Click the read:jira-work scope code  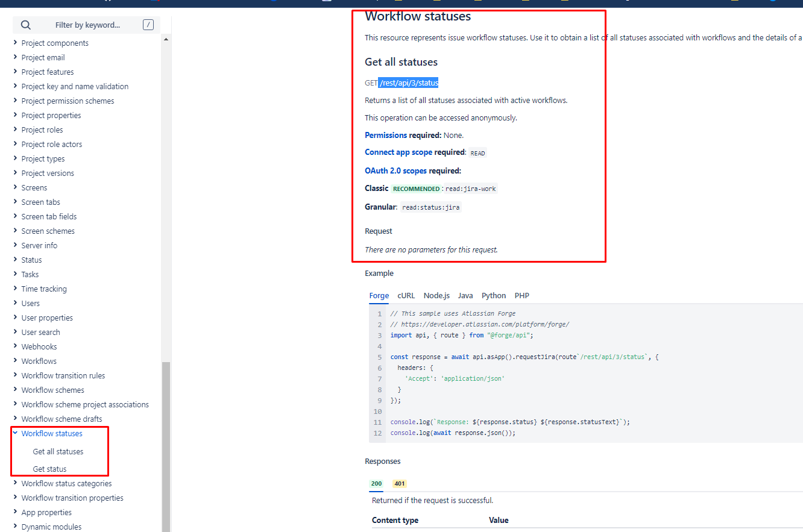click(x=470, y=189)
